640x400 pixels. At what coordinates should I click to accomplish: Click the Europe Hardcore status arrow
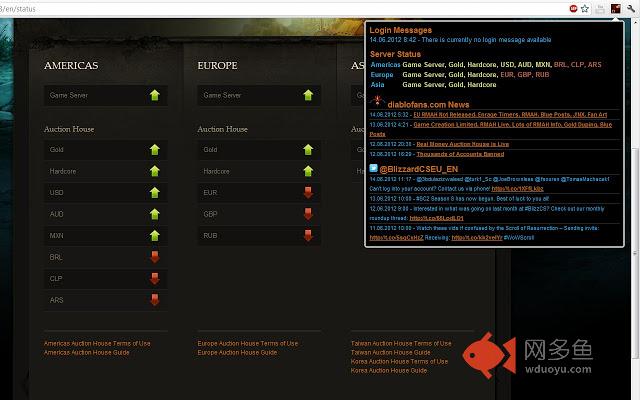(x=308, y=171)
